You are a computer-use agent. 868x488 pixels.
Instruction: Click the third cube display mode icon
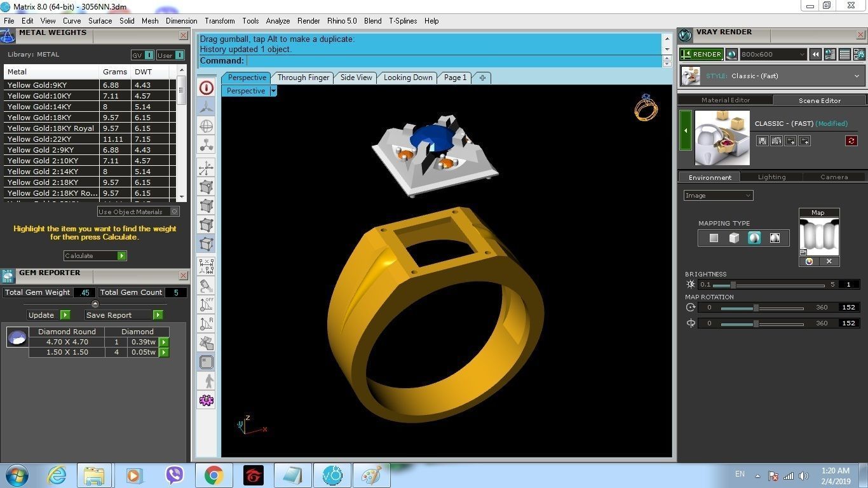pyautogui.click(x=207, y=225)
